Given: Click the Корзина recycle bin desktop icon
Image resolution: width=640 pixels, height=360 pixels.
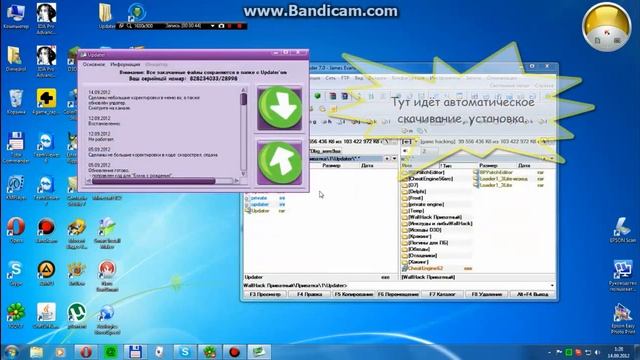Looking at the screenshot, I should [x=16, y=102].
